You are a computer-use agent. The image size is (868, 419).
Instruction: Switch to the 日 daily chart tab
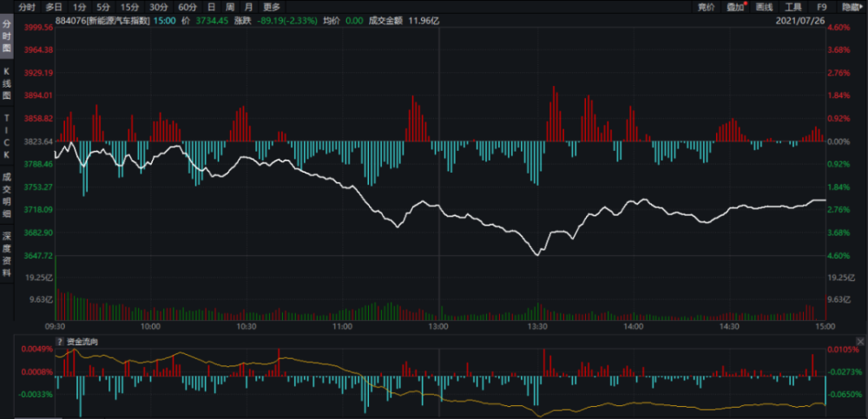point(211,7)
